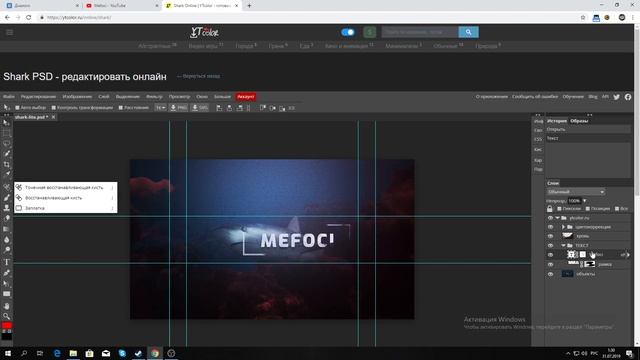This screenshot has height=360, width=640.
Task: Choose Заплатка from the tool flyout
Action: point(66,208)
